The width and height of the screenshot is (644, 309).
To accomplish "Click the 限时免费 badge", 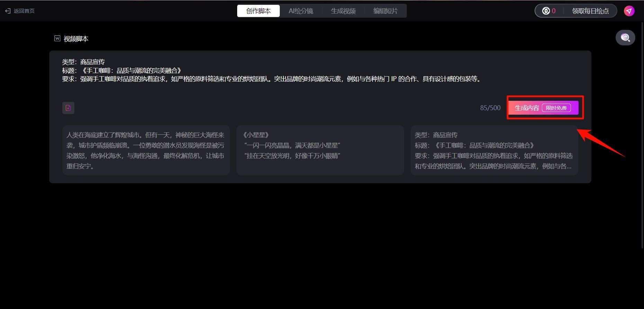I will click(x=556, y=108).
